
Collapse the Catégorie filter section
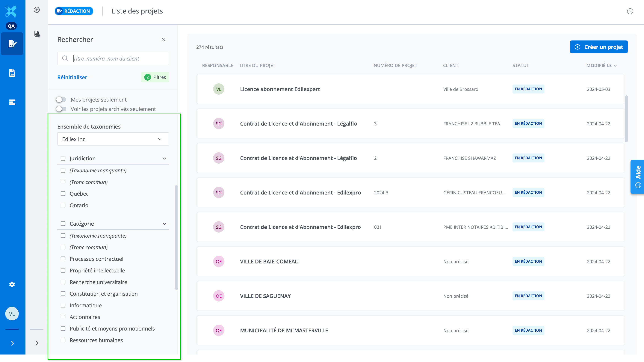[164, 224]
